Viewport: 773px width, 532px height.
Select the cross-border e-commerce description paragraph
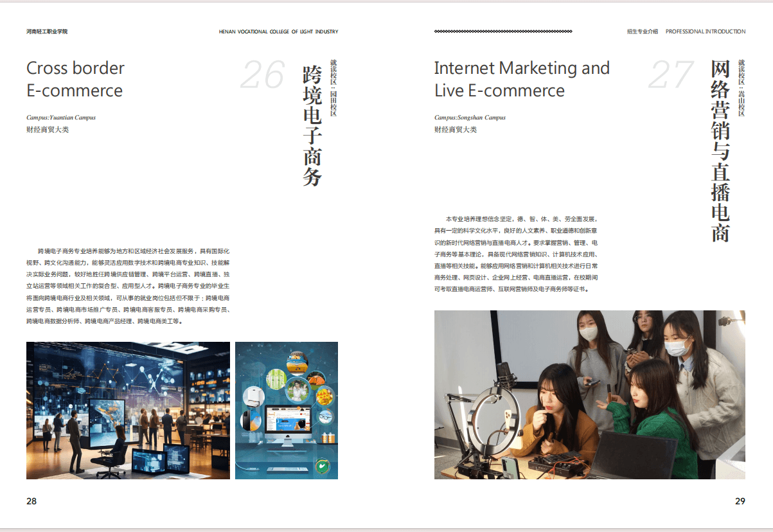click(x=128, y=286)
